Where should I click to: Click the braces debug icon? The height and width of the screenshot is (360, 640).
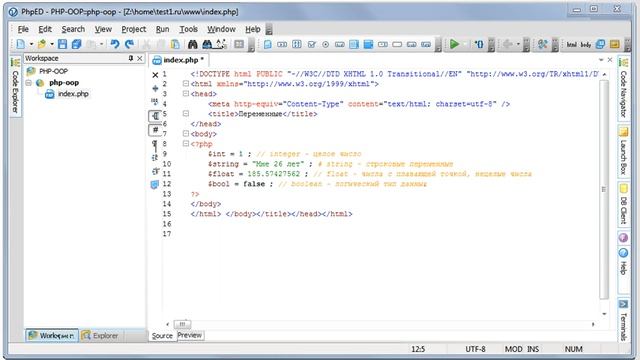(x=479, y=44)
